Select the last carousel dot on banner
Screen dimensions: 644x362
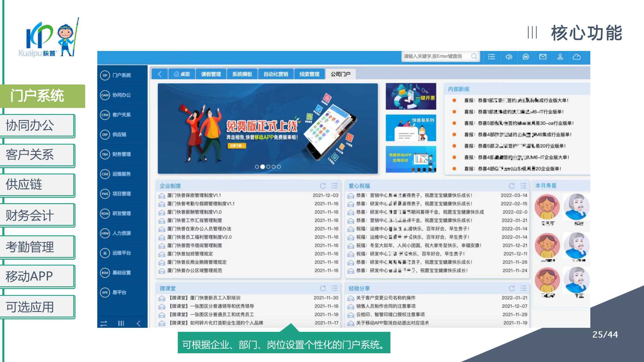(279, 167)
